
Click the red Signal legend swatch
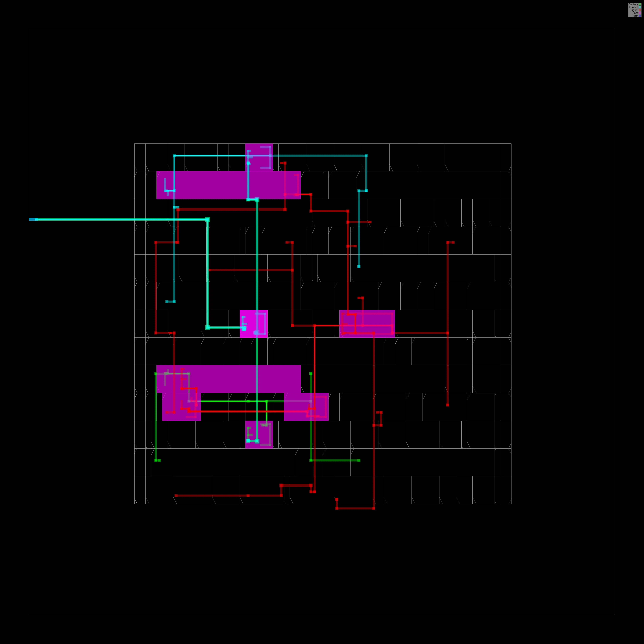(640, 10)
